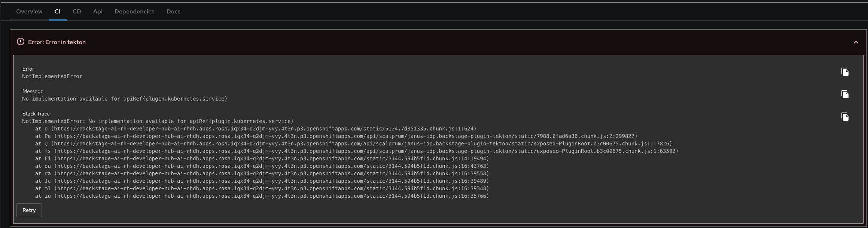Copy the Error name to clipboard

tap(845, 72)
